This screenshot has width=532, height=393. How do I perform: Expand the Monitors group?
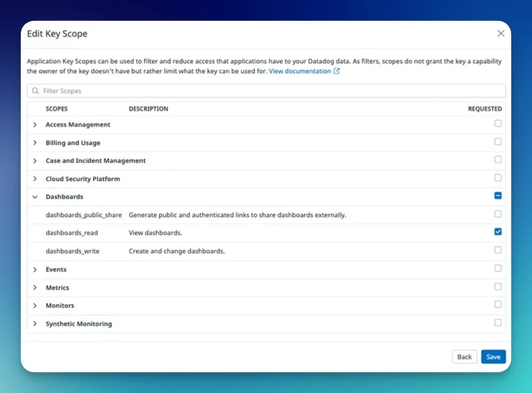coord(35,305)
